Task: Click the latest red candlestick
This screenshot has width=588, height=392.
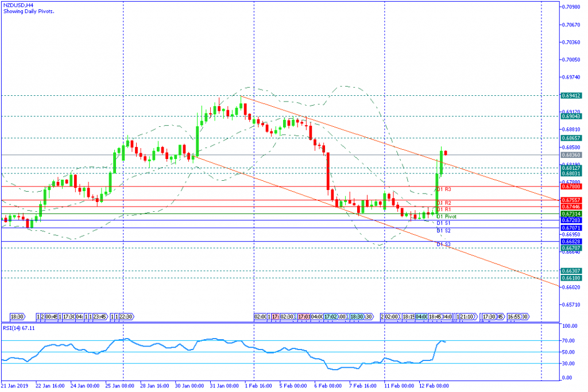Action: click(446, 152)
